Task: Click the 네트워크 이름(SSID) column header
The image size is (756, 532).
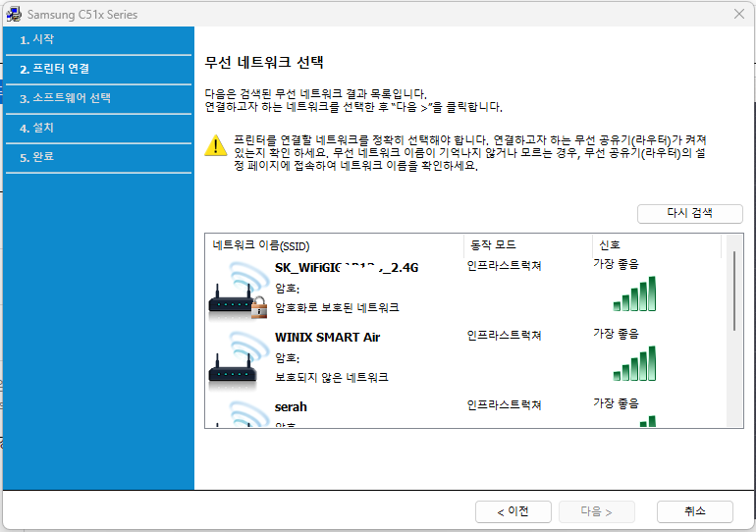Action: [x=334, y=245]
